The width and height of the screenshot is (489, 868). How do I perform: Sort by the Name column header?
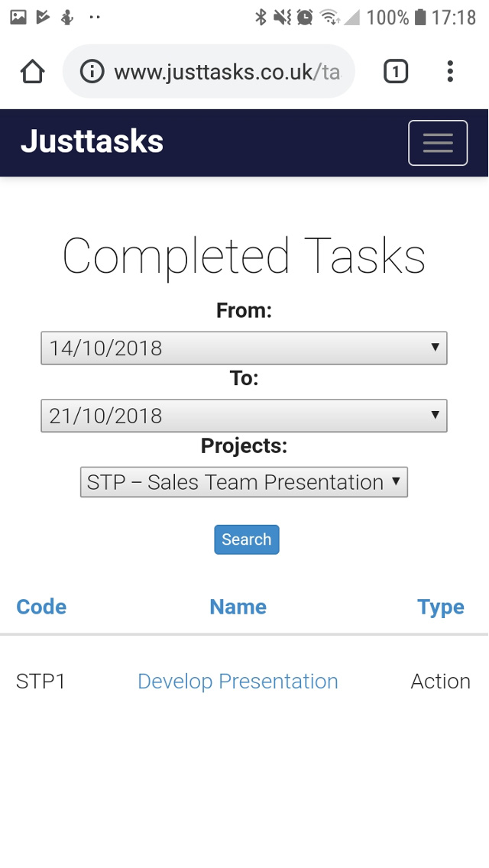(x=238, y=607)
